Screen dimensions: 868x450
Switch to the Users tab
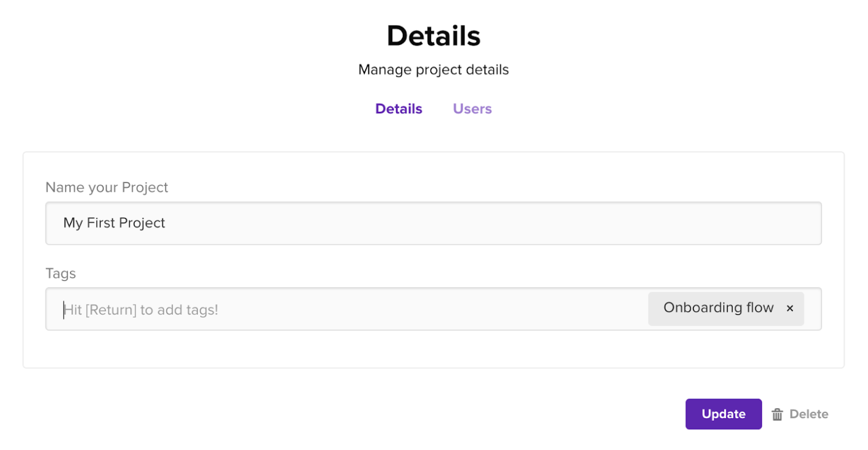tap(472, 108)
